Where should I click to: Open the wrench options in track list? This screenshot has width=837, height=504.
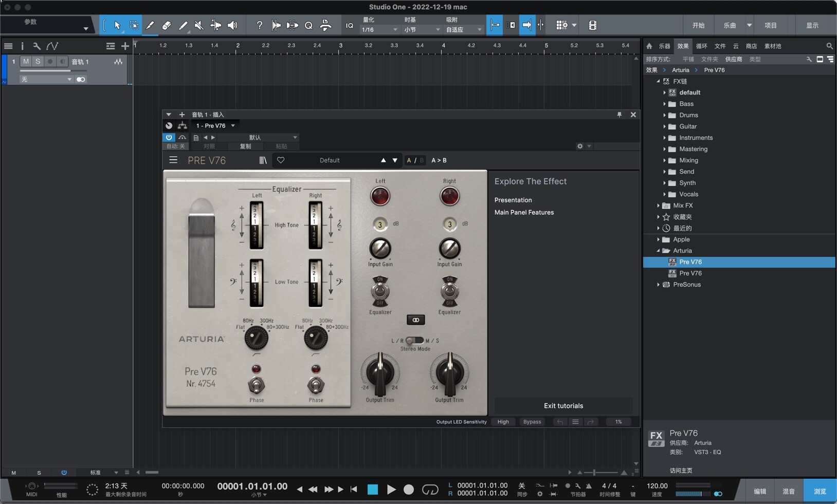(x=37, y=46)
